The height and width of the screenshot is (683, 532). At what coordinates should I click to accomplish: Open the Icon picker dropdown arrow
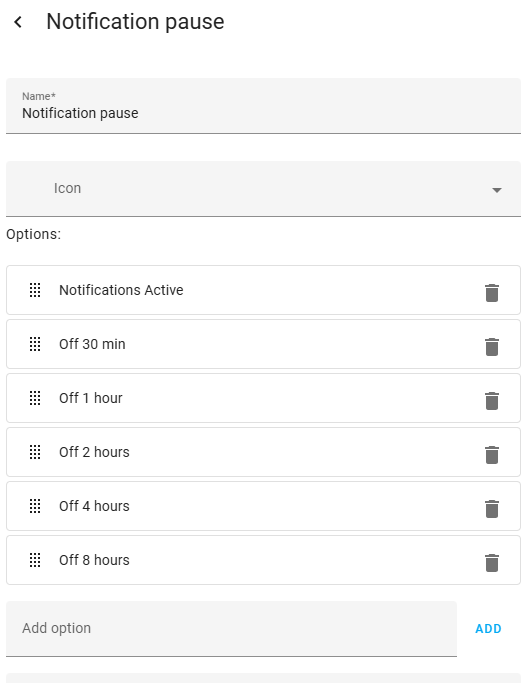click(496, 190)
